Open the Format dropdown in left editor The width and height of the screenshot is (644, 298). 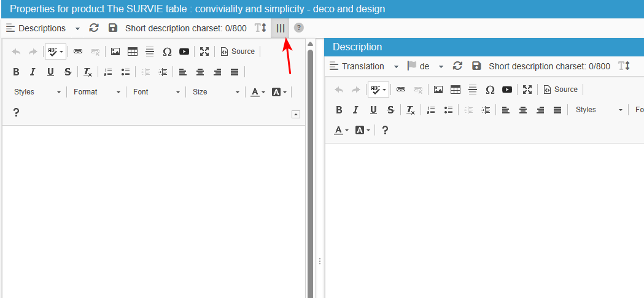tap(97, 92)
